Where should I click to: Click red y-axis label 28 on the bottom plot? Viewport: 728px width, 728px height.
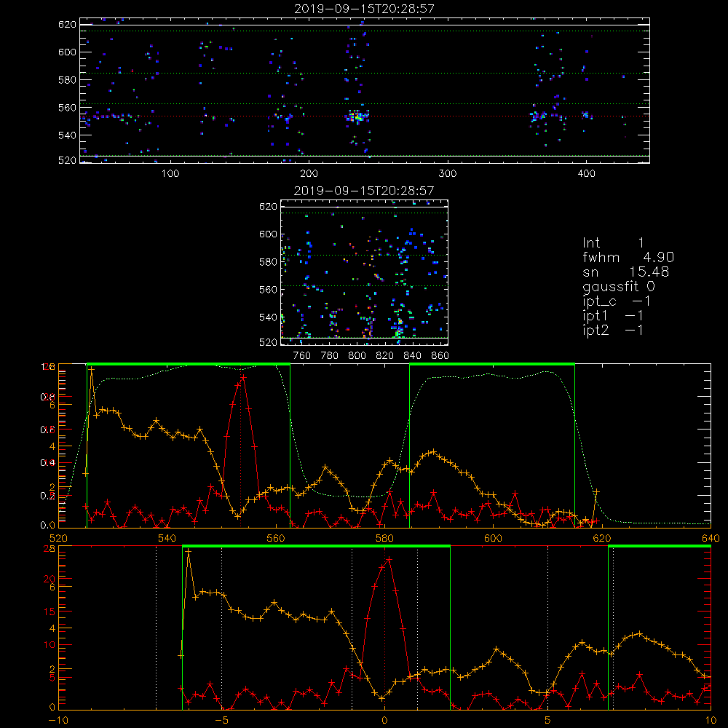[50, 549]
